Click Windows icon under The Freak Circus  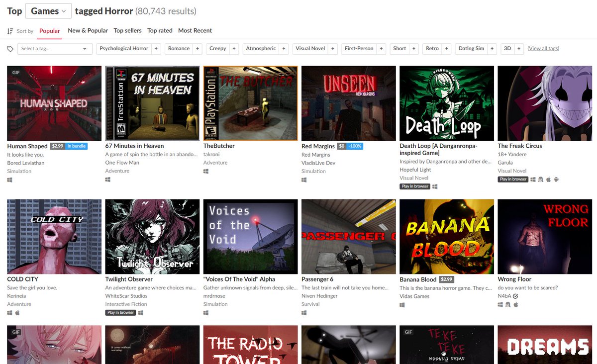(533, 179)
